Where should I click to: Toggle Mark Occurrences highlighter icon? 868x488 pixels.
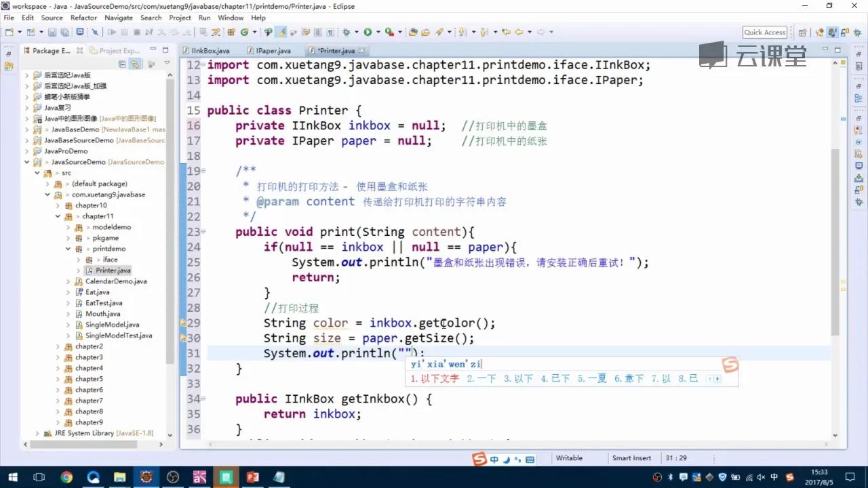coord(281,32)
